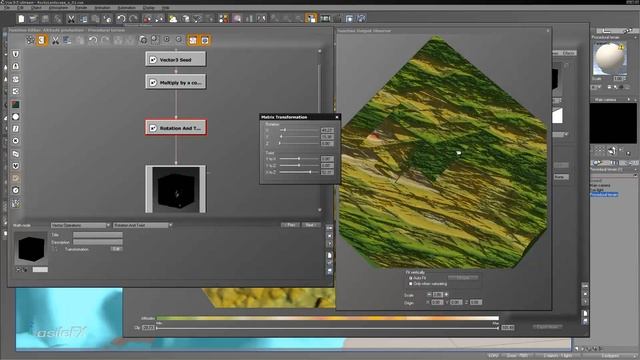Click the Undo arrow in main toolbar
Screen dimensions: 640x360
click(121, 18)
